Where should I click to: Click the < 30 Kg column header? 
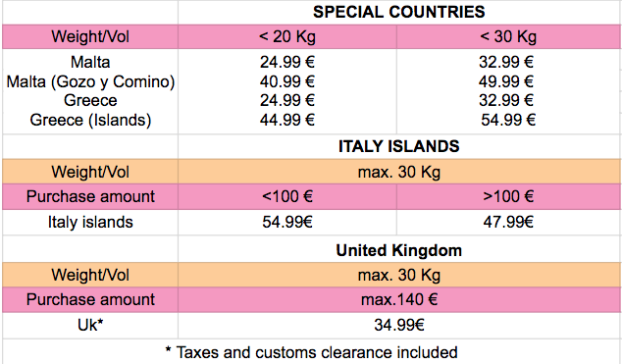click(x=508, y=37)
